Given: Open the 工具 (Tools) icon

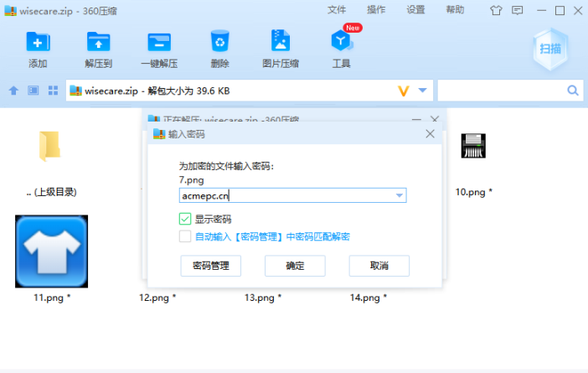Looking at the screenshot, I should click(341, 40).
